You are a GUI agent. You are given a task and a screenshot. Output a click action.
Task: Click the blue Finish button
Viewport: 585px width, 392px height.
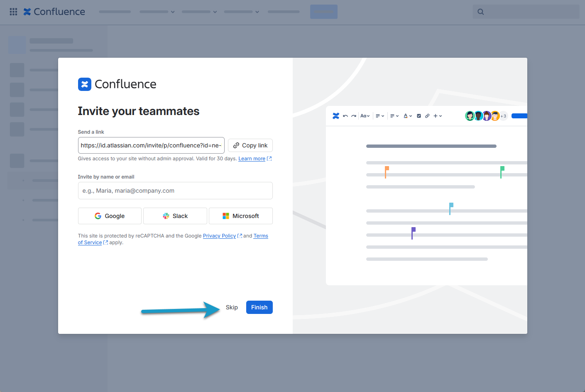[x=259, y=307]
